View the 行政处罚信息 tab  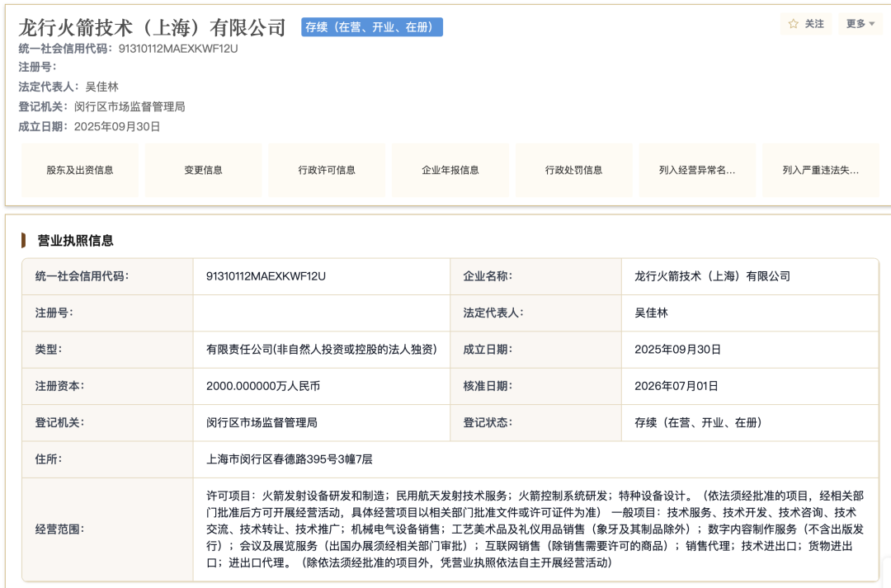pos(574,170)
